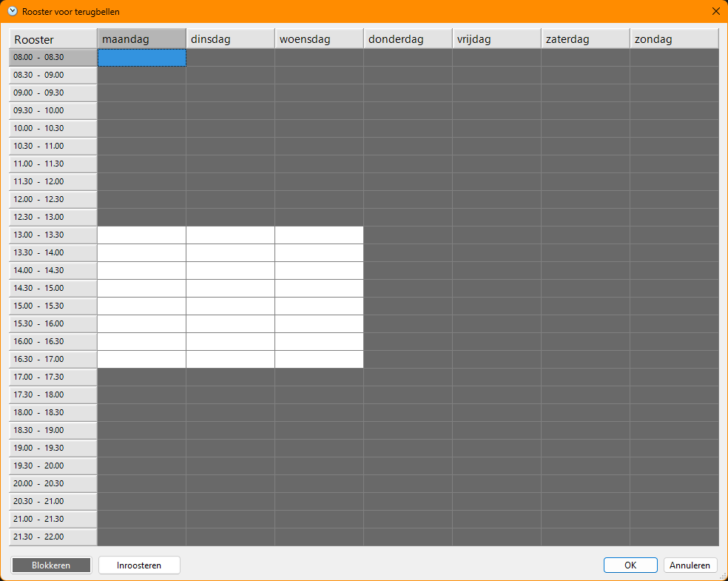
Task: Click the highlighted maandag 08.00 - 08.30 cell
Action: (x=141, y=57)
